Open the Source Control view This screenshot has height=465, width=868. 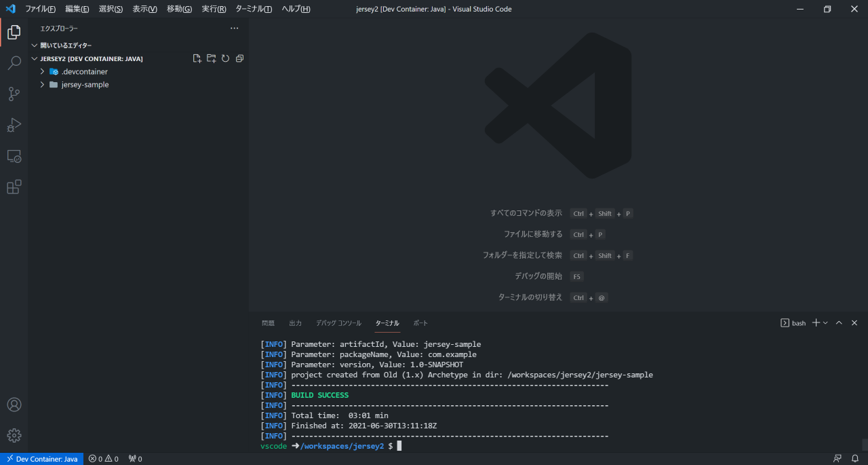14,94
